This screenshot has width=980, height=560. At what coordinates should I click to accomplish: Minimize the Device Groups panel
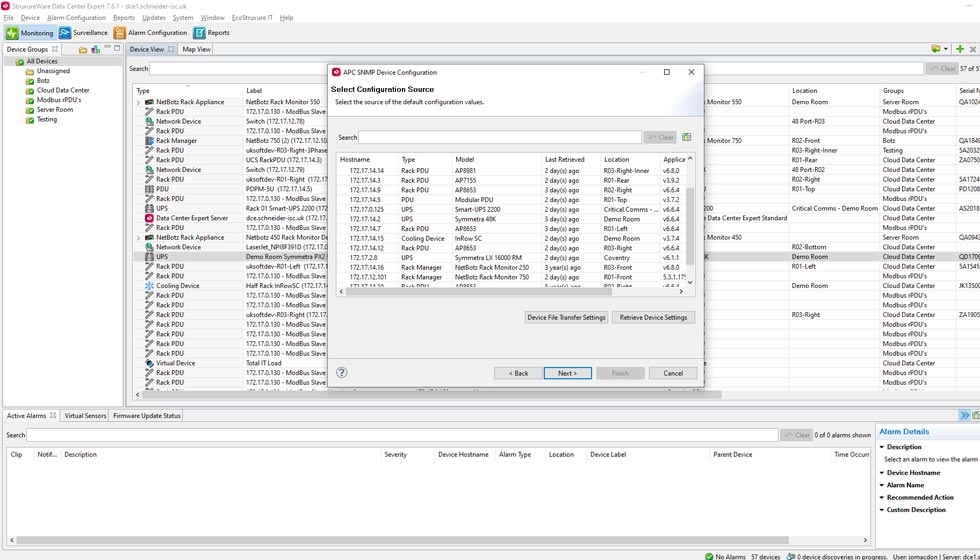(x=108, y=48)
